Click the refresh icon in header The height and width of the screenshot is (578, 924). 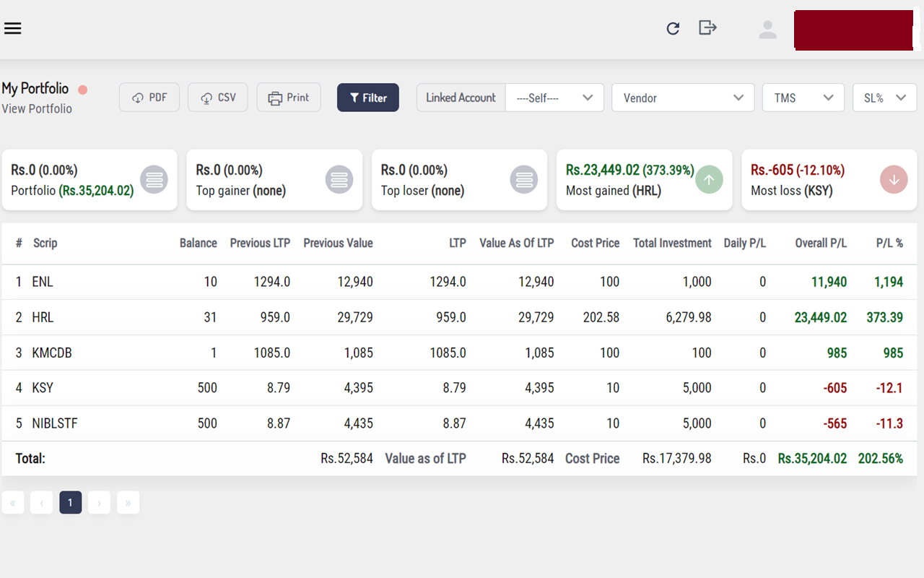[x=673, y=28]
